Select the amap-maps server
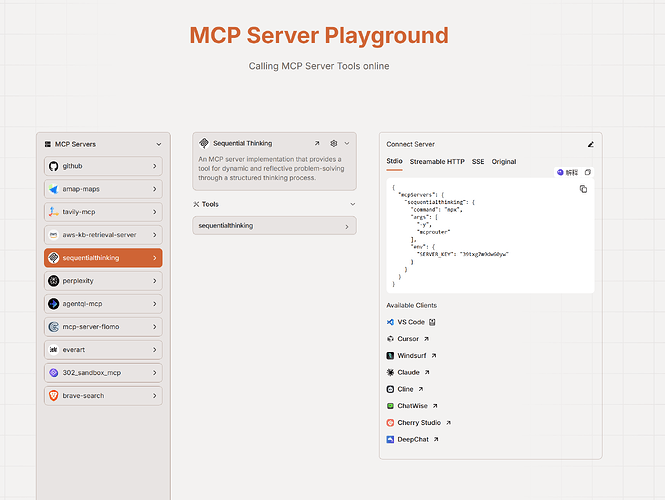This screenshot has height=500, width=665. [x=103, y=189]
